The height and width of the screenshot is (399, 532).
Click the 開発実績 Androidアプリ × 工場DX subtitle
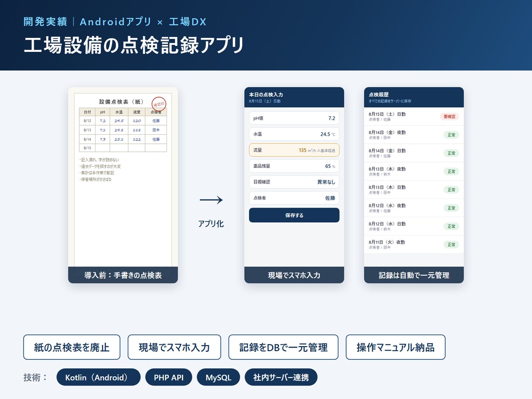(x=115, y=21)
